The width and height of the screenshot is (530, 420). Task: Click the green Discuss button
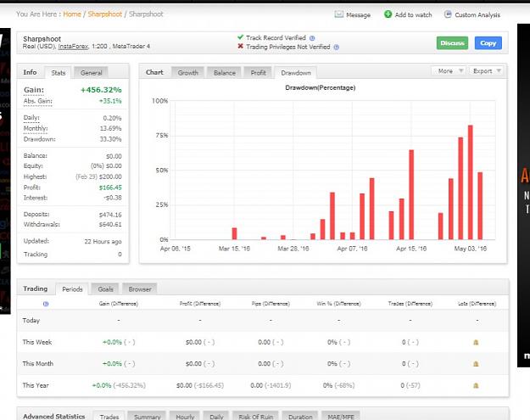click(452, 43)
